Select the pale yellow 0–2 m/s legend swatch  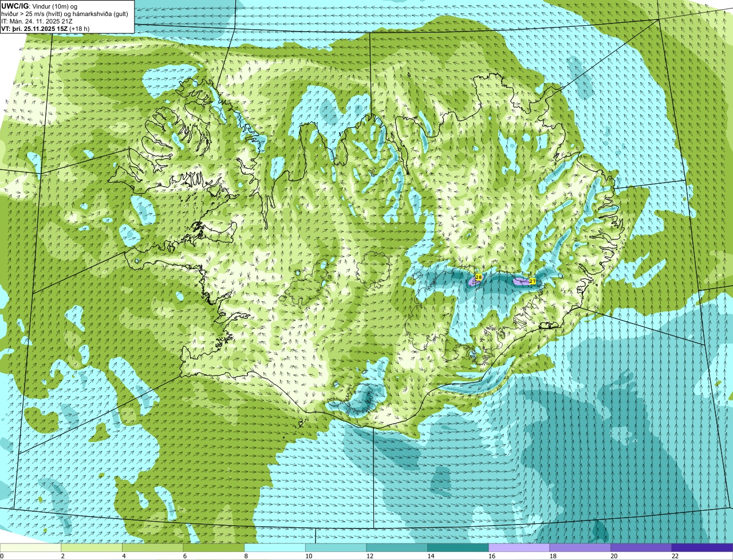(x=30, y=547)
